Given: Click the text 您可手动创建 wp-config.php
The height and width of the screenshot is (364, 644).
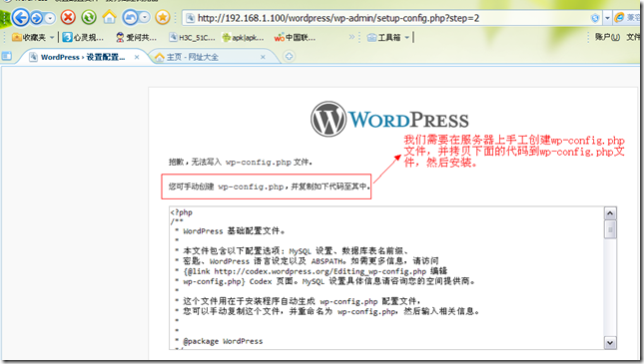Looking at the screenshot, I should 226,186.
